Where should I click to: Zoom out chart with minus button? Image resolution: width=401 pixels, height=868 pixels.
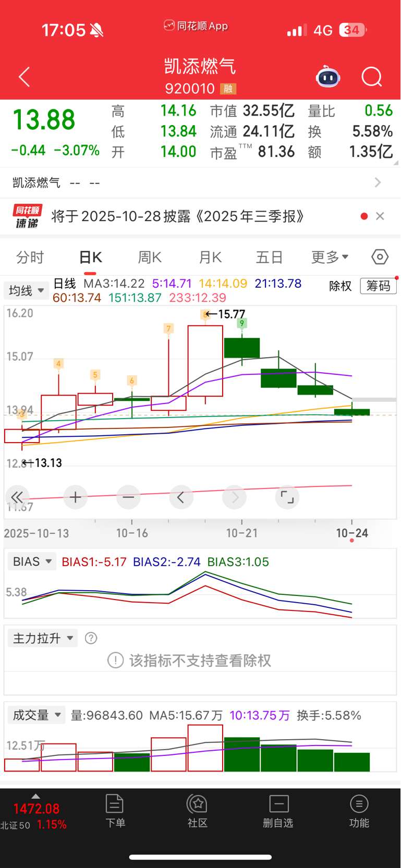128,497
